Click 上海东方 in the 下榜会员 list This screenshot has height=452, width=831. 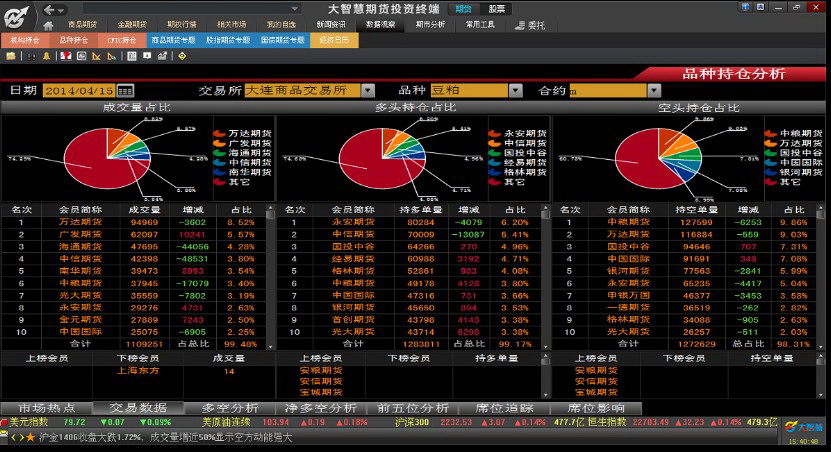tap(138, 371)
